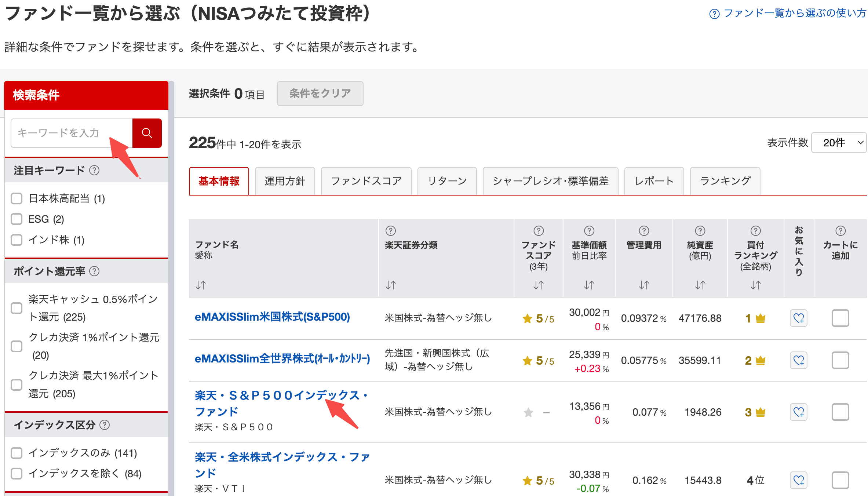Add eMAXISSlim全世界株式 to cart checkbox
Viewport: 868px width, 496px height.
click(840, 360)
